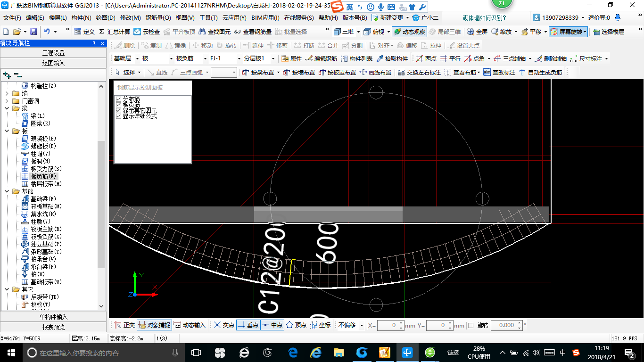Screen dimensions: 644x362
Task: Open 单构件输入 section
Action: (53, 317)
